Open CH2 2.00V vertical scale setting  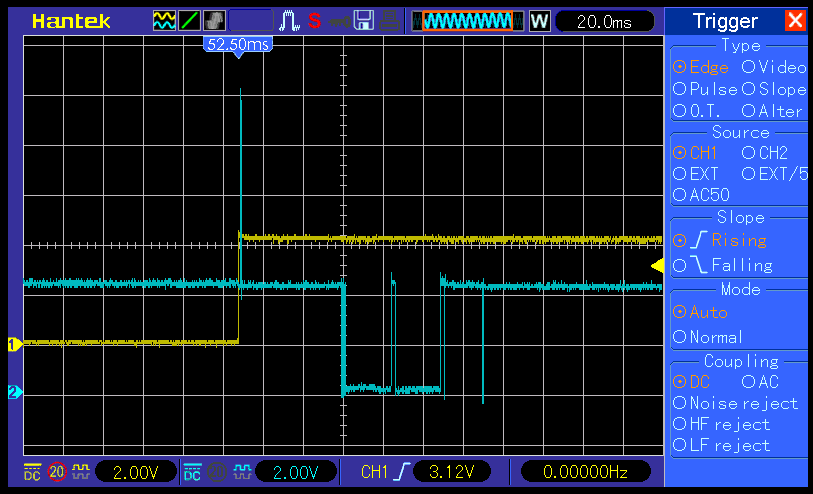click(x=296, y=472)
